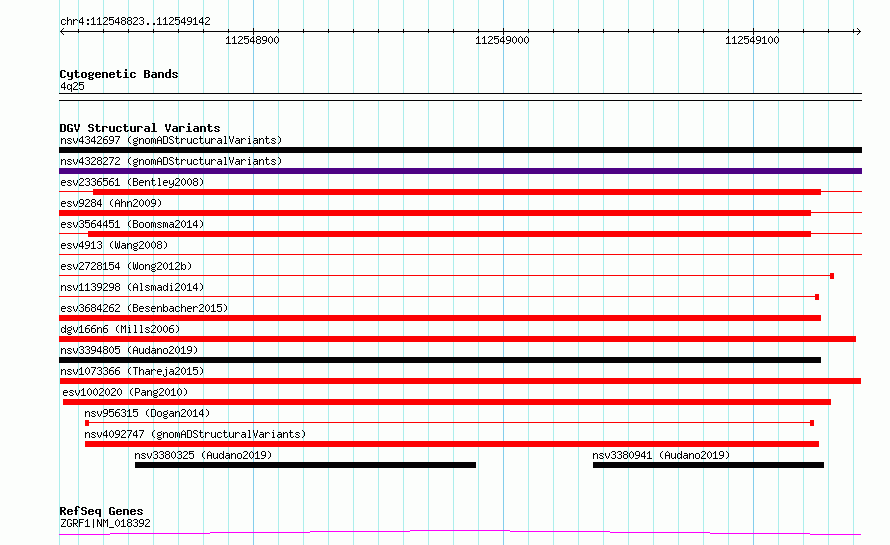Click end marker of esv2728154 variant
The width and height of the screenshot is (890, 545).
832,276
